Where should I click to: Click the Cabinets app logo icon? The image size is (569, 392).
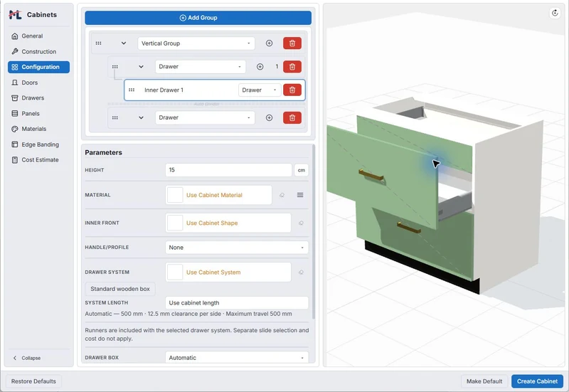click(15, 14)
